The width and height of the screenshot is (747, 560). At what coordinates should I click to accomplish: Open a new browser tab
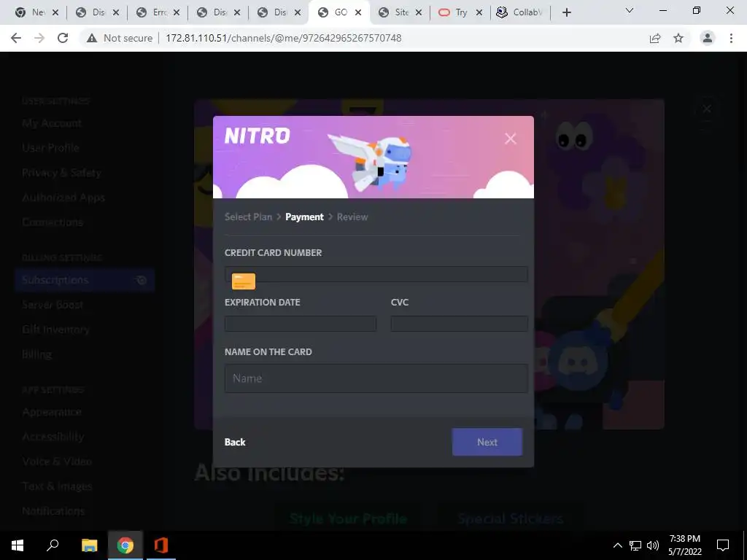pyautogui.click(x=566, y=13)
